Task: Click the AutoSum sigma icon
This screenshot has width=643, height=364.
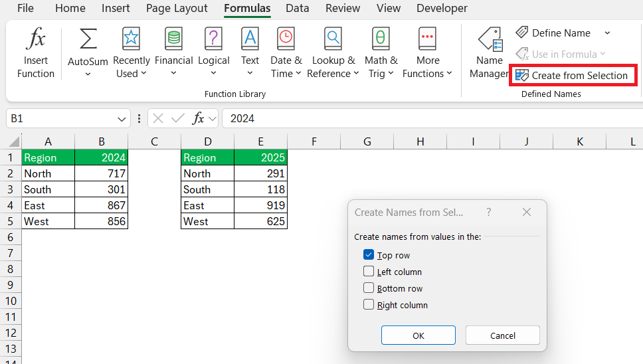Action: pyautogui.click(x=88, y=39)
